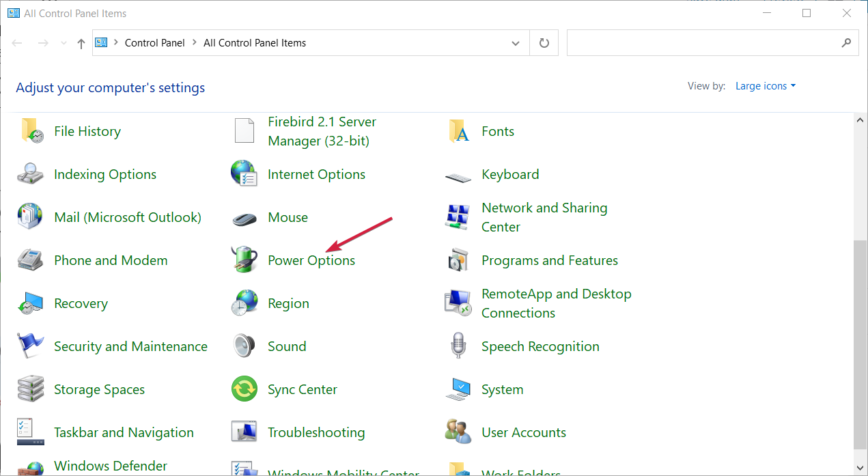Open Storage Spaces
This screenshot has width=868, height=476.
(99, 389)
